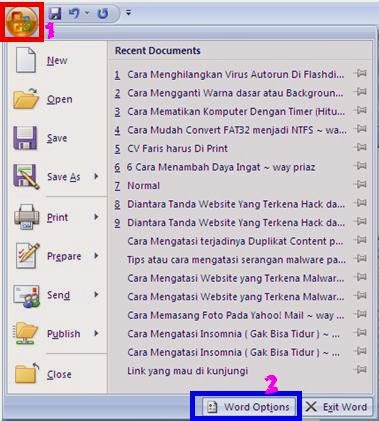
Task: Click the Print printer icon
Action: (x=27, y=217)
